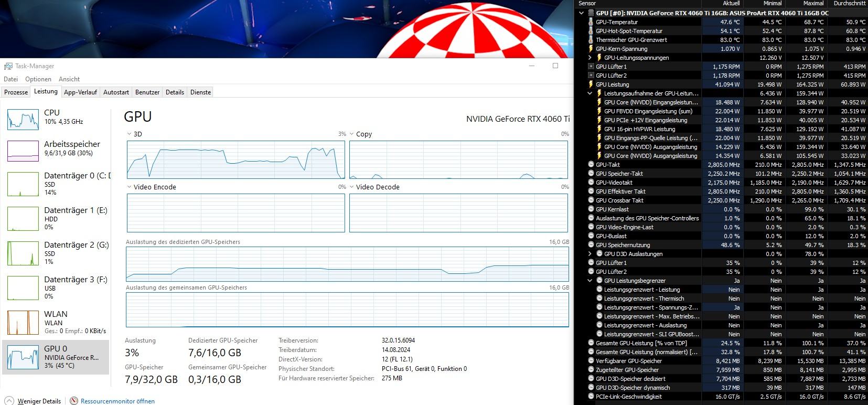Select the WLAN graph thumbnail
This screenshot has width=868, height=405.
pyautogui.click(x=23, y=323)
